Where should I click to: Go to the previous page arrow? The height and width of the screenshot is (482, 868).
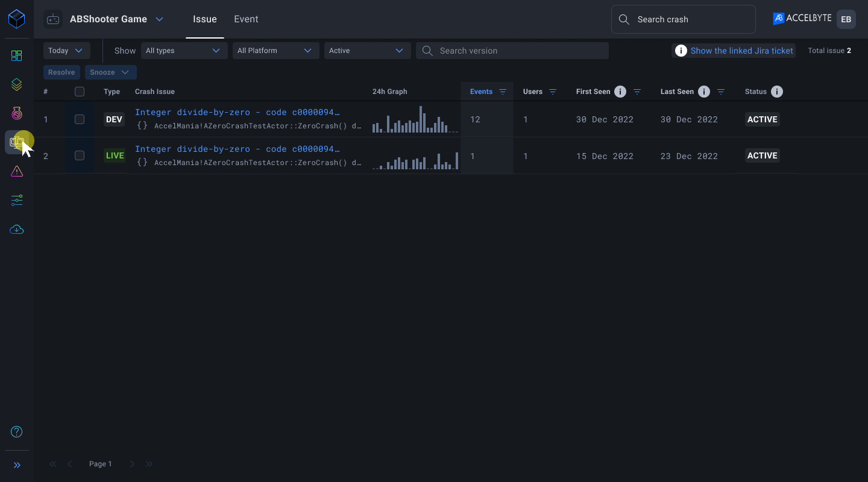pos(70,464)
